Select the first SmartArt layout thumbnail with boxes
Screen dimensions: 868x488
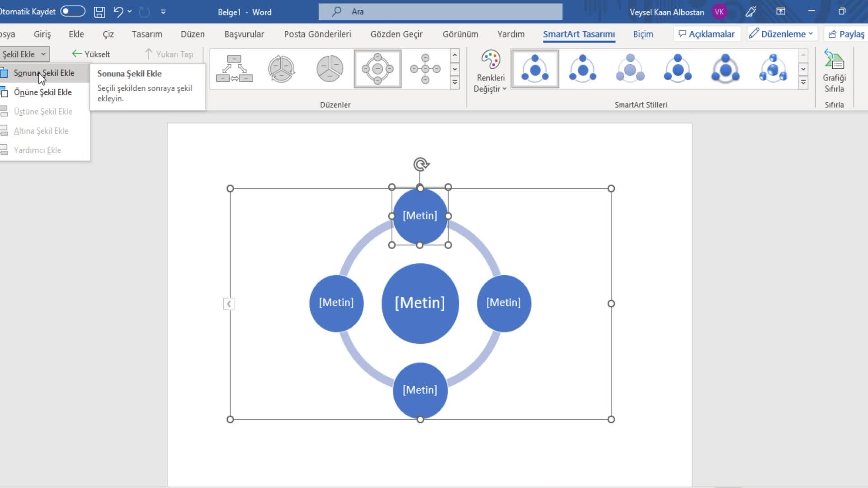(234, 69)
